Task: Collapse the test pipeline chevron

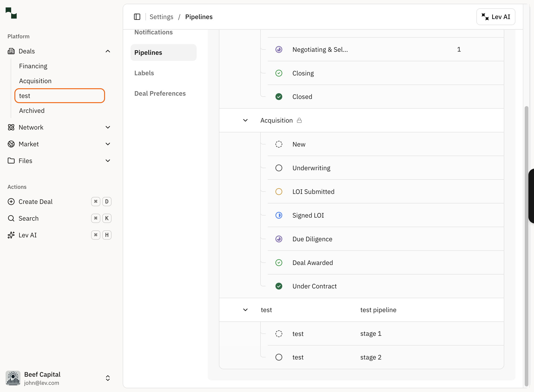Action: [x=246, y=310]
